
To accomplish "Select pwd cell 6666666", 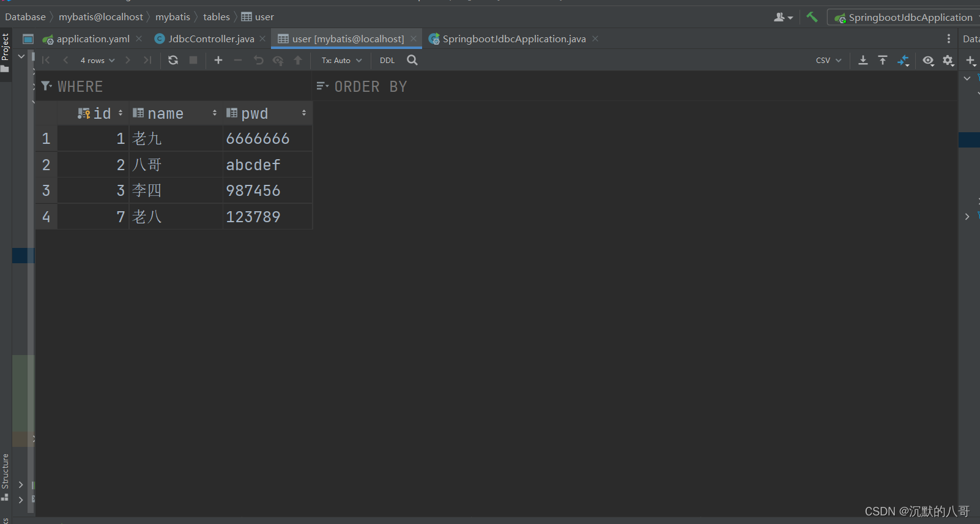I will pyautogui.click(x=267, y=138).
